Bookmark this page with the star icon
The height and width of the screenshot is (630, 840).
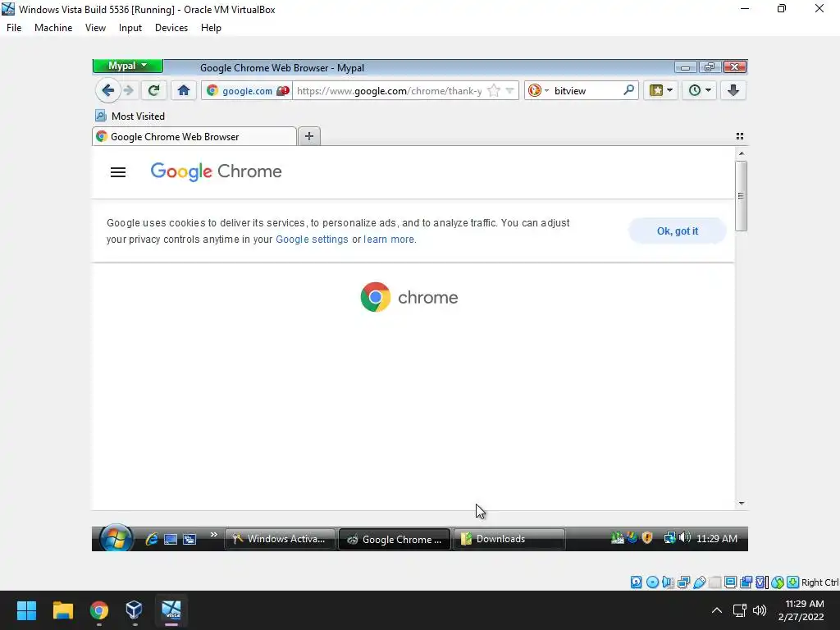pos(494,90)
